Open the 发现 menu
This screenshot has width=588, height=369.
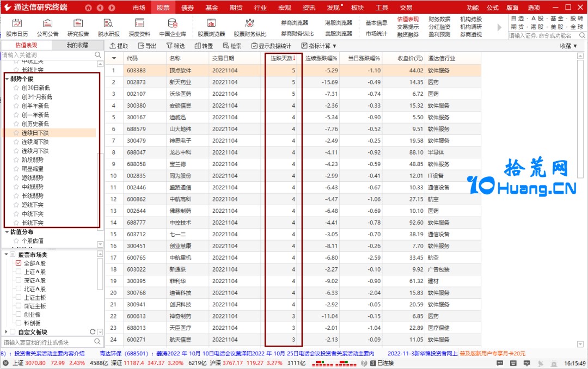[x=334, y=8]
